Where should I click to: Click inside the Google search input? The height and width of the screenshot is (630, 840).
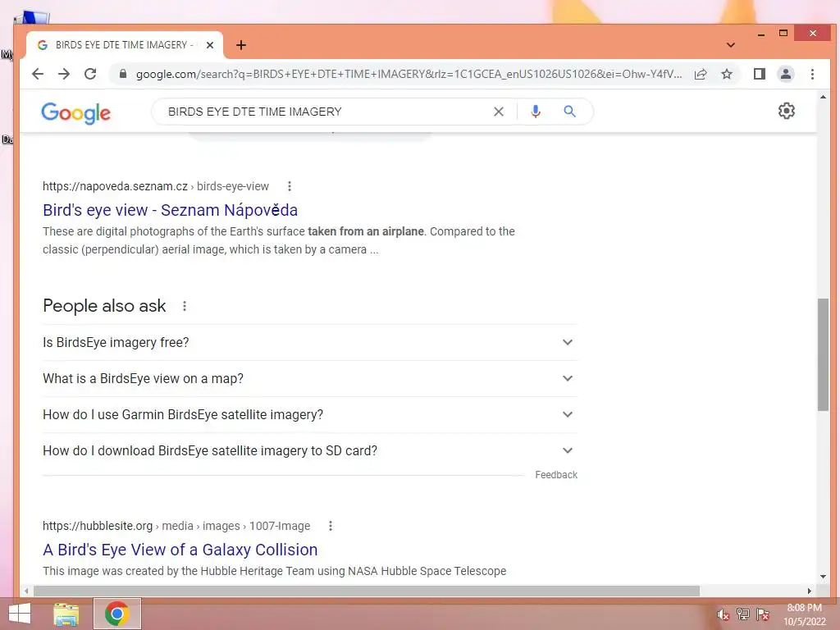326,112
